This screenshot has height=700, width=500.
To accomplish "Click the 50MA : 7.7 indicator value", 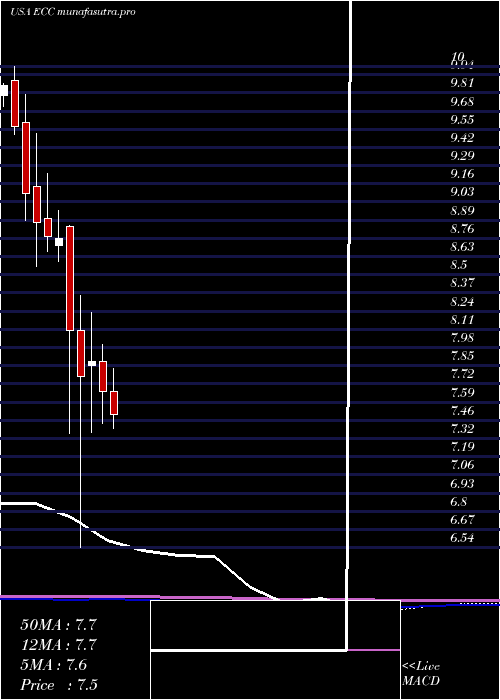I will click(58, 625).
